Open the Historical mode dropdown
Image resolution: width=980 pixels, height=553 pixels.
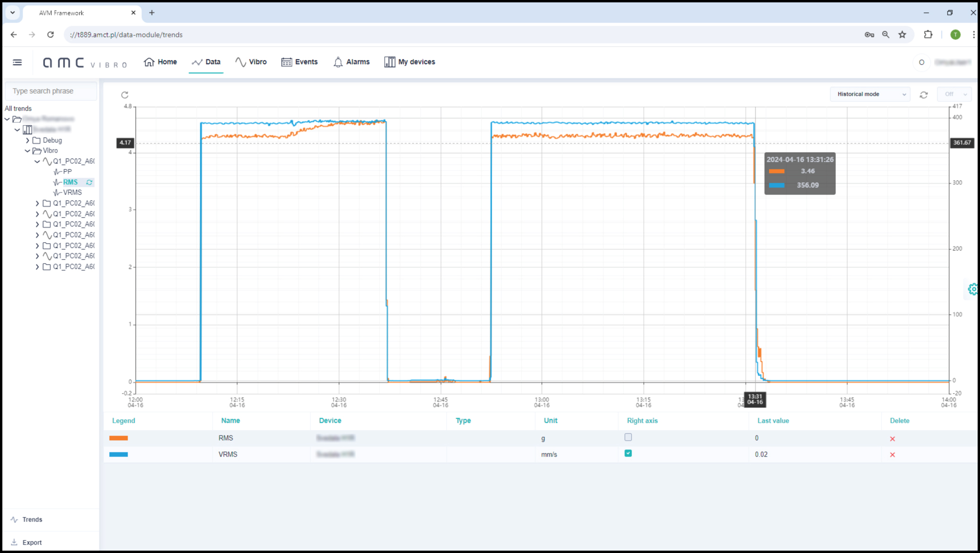coord(870,94)
